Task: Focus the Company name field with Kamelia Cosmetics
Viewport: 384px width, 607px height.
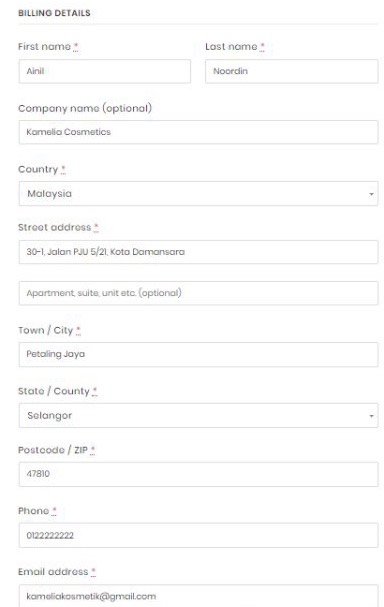Action: 198,132
